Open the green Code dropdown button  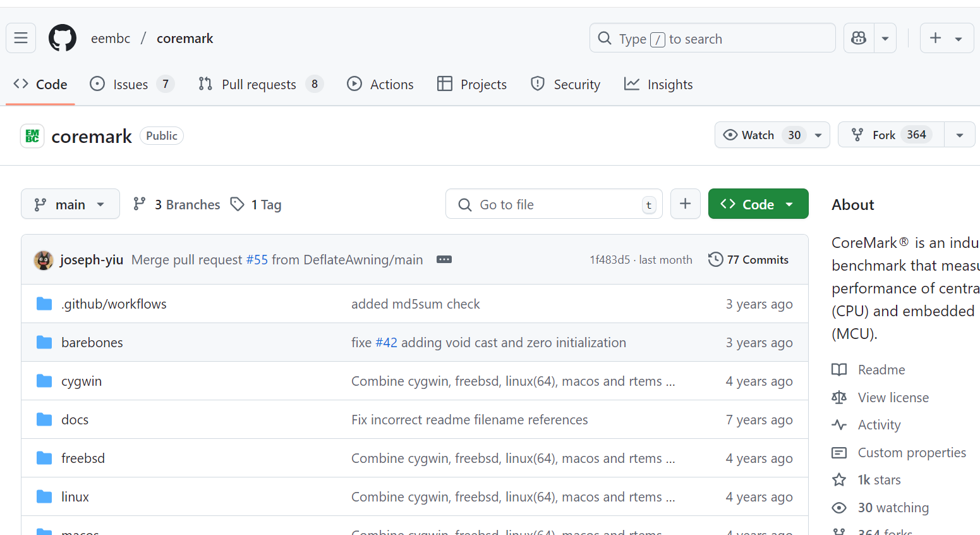tap(758, 204)
